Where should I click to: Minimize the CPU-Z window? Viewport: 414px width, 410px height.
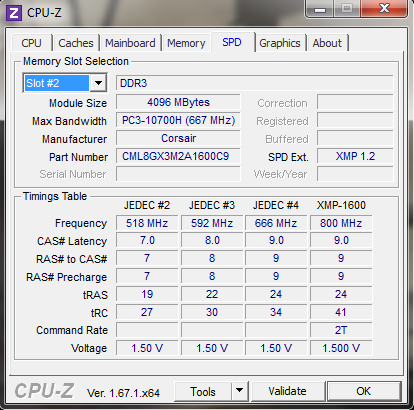(x=320, y=9)
